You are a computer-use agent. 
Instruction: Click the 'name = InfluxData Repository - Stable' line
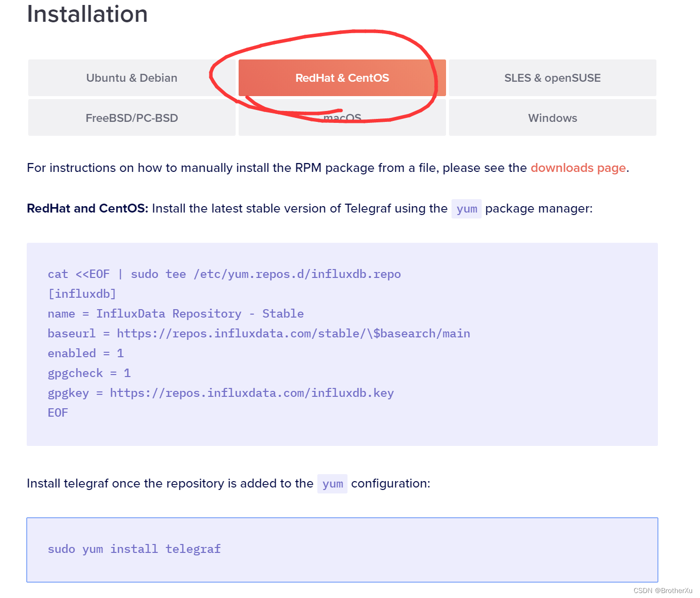point(176,314)
